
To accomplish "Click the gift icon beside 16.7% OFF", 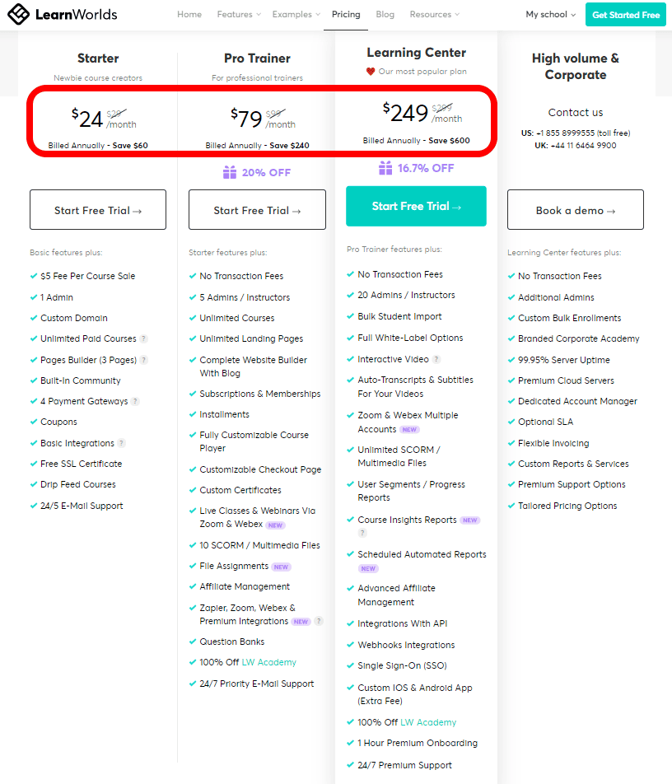I will pyautogui.click(x=385, y=168).
